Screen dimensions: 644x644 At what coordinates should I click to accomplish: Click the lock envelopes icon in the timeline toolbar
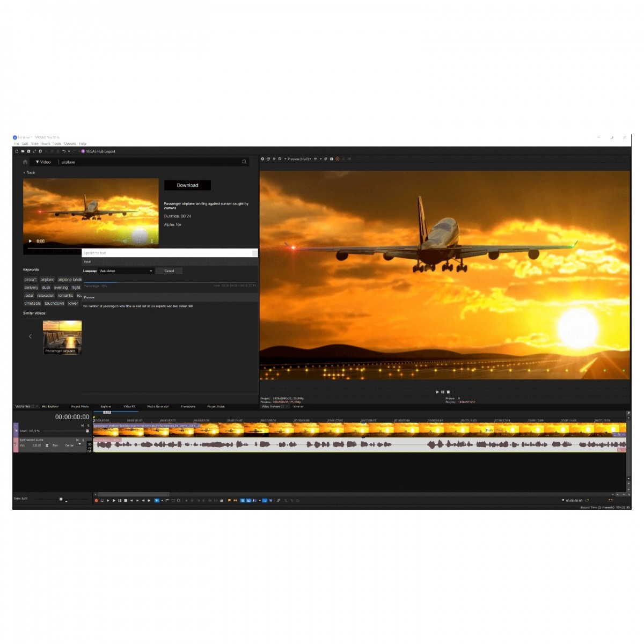[x=222, y=501]
